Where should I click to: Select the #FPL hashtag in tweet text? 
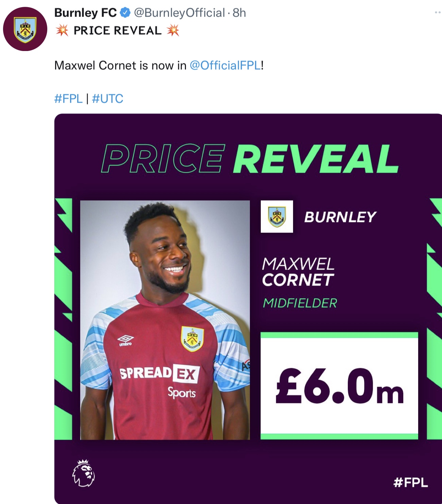point(68,99)
